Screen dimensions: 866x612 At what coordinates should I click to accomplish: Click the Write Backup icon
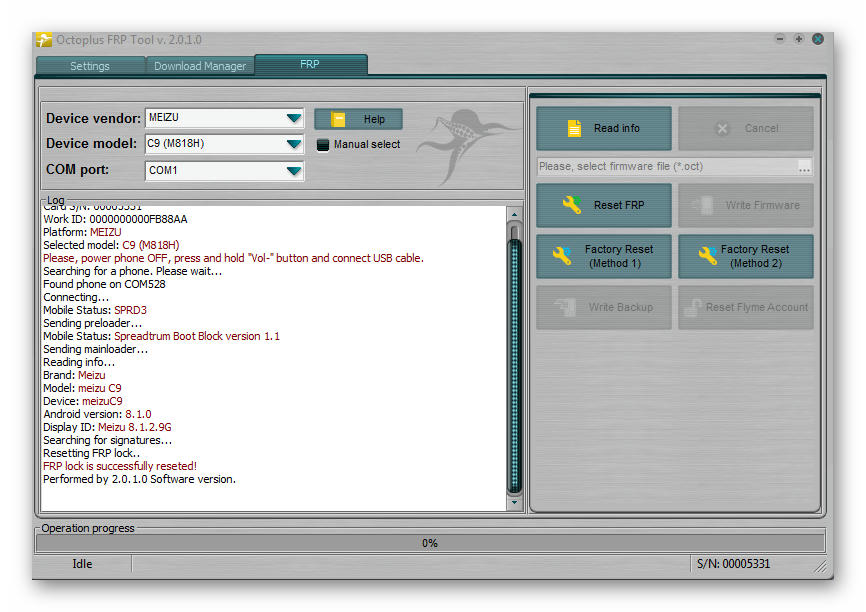coord(566,307)
